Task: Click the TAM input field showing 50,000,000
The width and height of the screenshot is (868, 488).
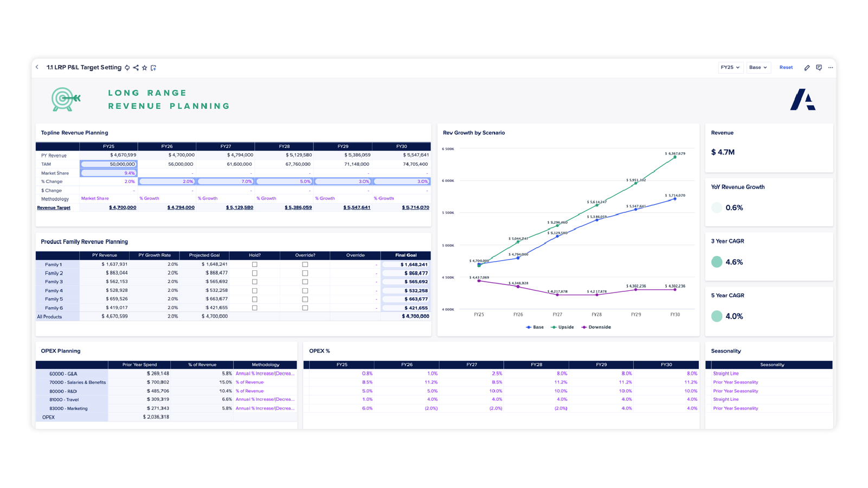Action: [108, 164]
